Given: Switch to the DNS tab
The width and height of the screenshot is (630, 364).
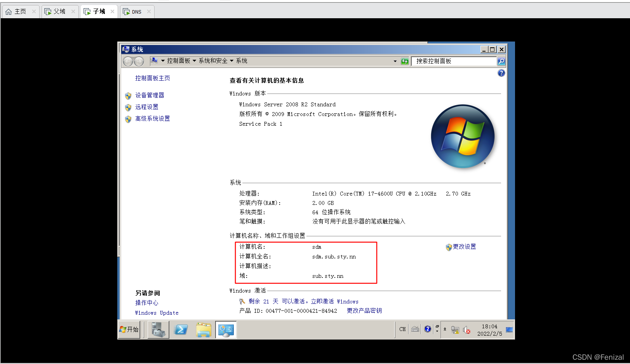Looking at the screenshot, I should click(x=137, y=12).
